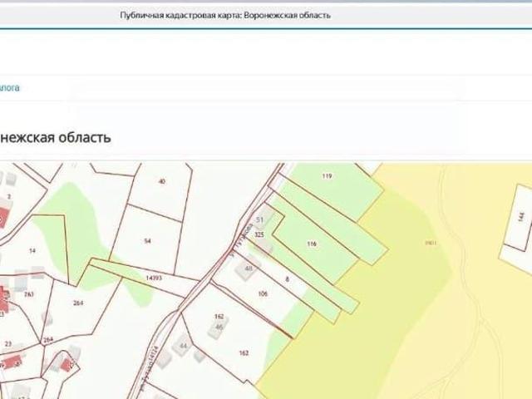
Task: Select parcel labeled 40 on the map
Action: (x=162, y=181)
